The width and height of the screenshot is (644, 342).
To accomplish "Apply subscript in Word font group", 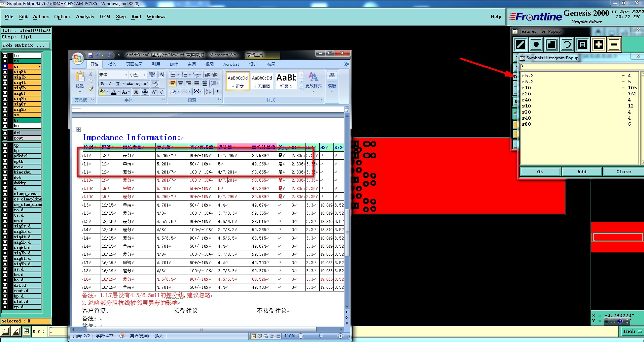I will [x=138, y=84].
